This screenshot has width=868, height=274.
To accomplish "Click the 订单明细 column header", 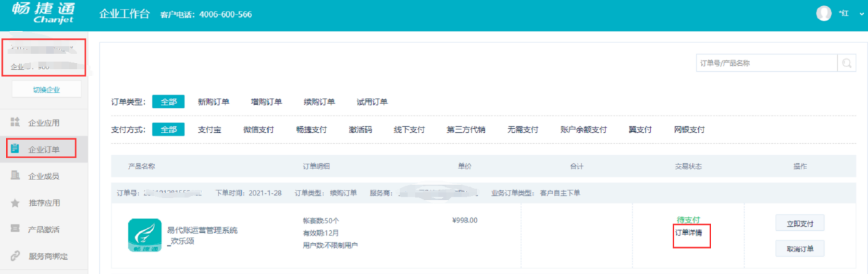I will coord(317,166).
